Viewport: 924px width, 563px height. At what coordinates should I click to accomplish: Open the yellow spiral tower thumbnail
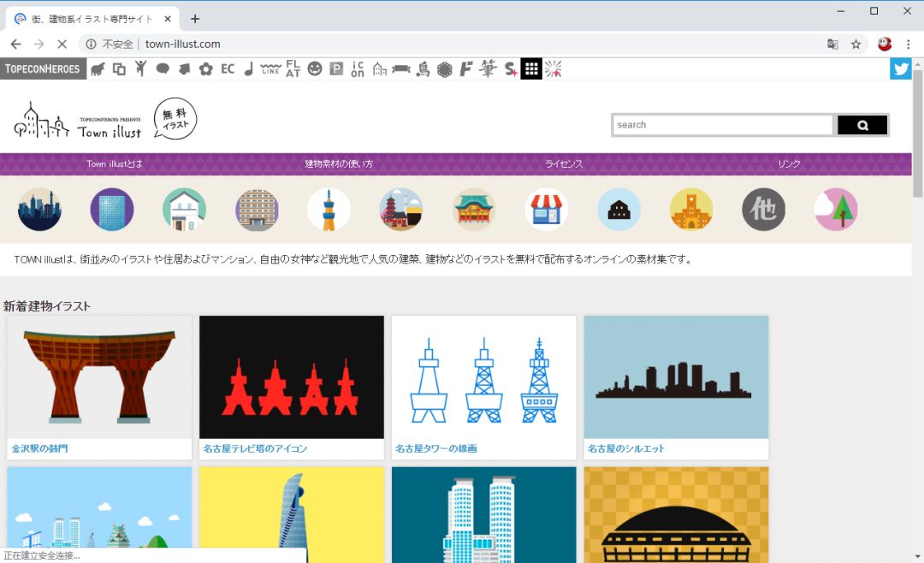(x=292, y=515)
